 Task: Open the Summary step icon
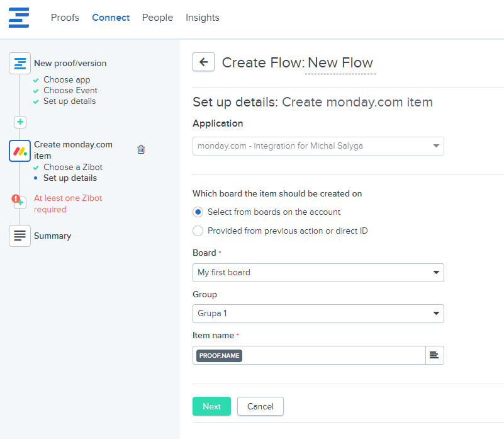pos(20,236)
